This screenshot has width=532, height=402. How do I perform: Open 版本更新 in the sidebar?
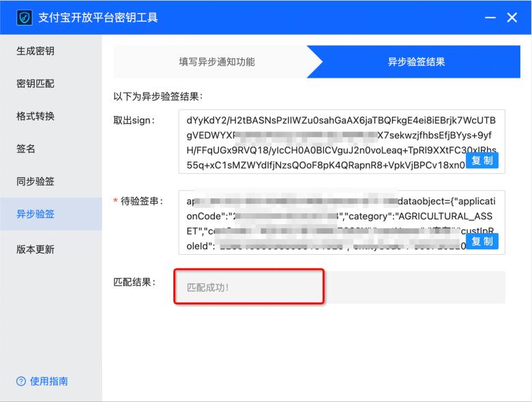51,249
